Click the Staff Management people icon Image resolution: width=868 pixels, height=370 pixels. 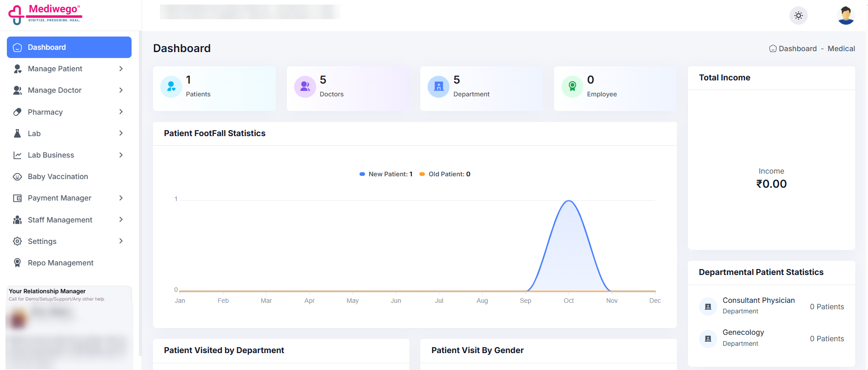(17, 220)
